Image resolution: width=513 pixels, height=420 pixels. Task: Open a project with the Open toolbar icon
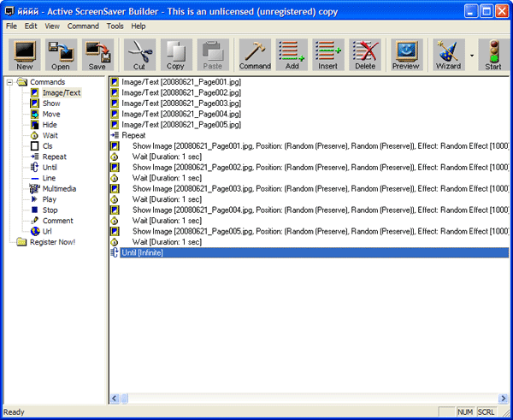pos(61,55)
